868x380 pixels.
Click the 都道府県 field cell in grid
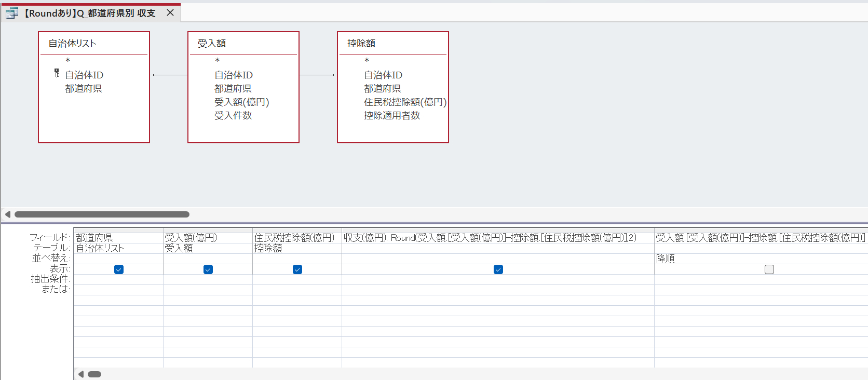click(x=119, y=238)
